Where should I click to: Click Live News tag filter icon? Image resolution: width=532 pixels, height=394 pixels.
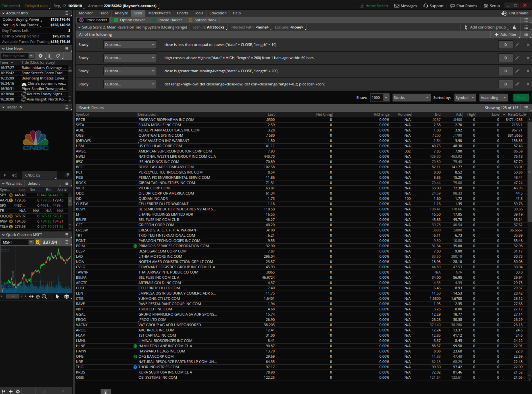tap(58, 56)
